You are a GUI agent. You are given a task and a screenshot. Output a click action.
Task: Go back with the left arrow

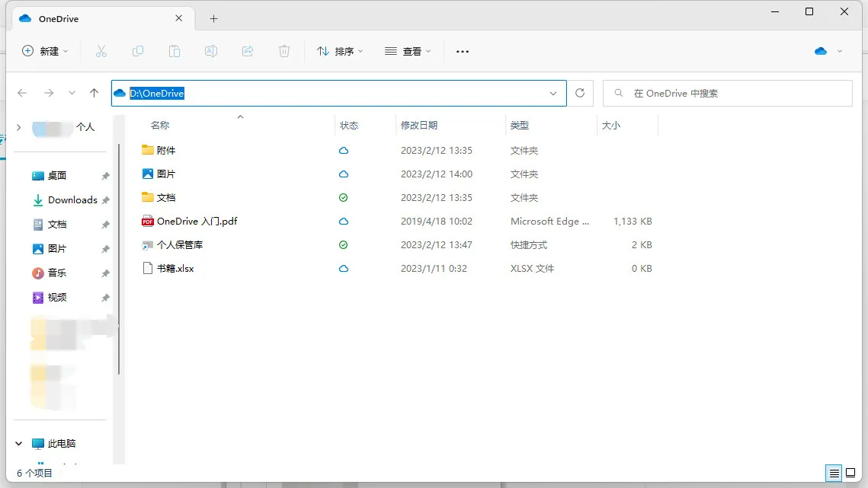click(x=22, y=93)
